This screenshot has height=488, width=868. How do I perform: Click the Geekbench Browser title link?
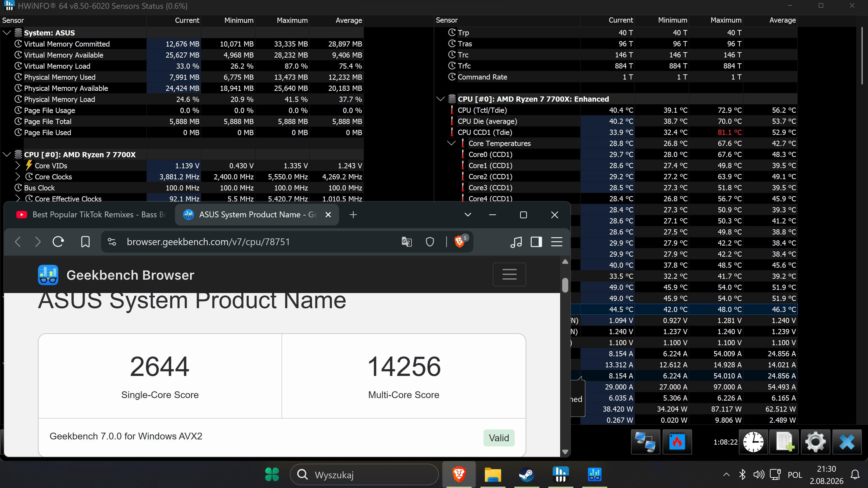pos(130,275)
